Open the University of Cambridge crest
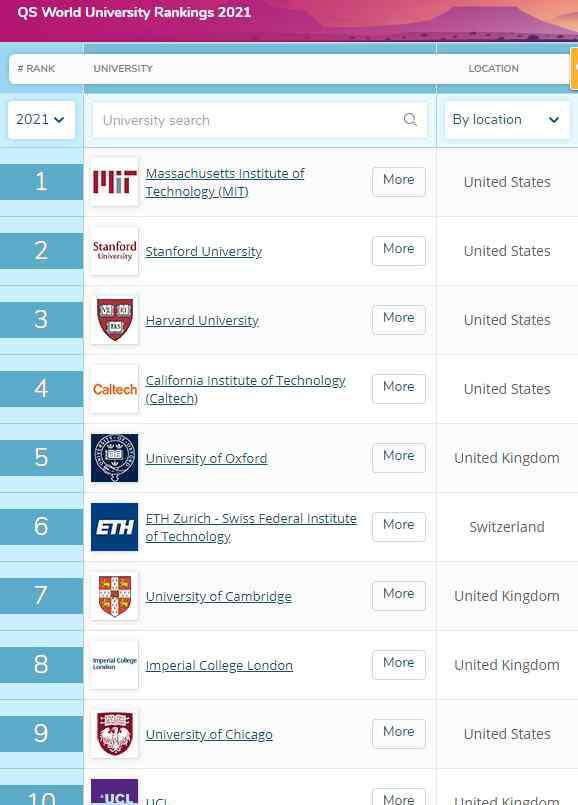Screen dimensions: 578x805 coord(114,596)
